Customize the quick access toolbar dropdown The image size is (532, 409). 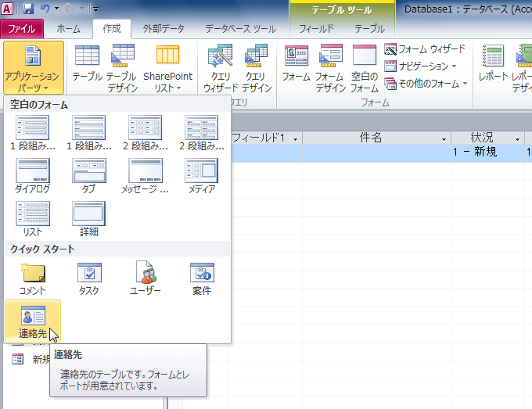pos(95,9)
